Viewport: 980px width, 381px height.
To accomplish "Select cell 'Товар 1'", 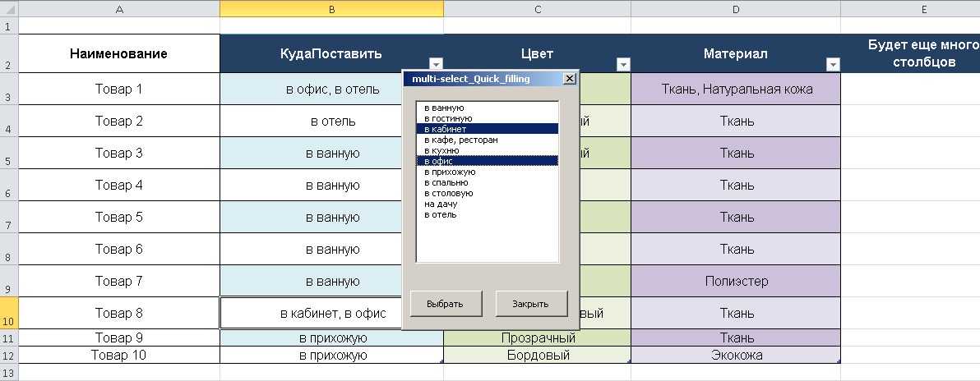I will 118,89.
